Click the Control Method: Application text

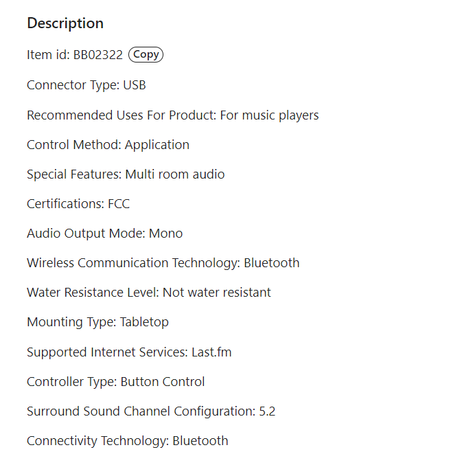108,144
